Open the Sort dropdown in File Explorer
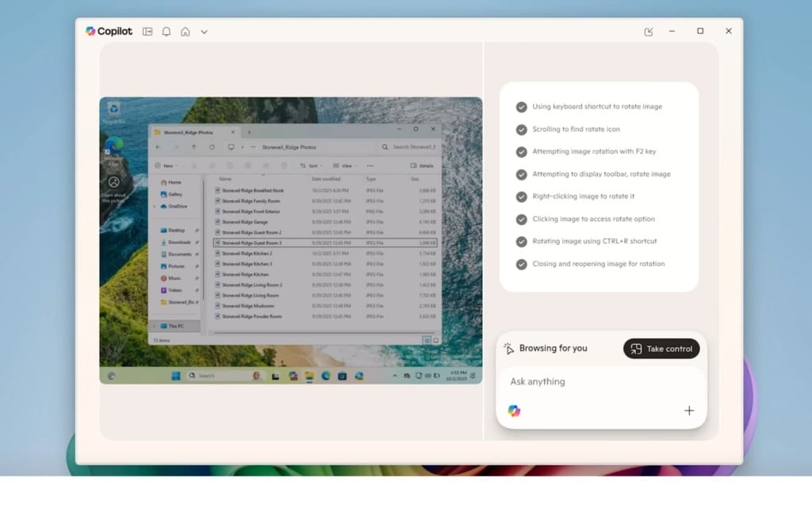 click(311, 166)
